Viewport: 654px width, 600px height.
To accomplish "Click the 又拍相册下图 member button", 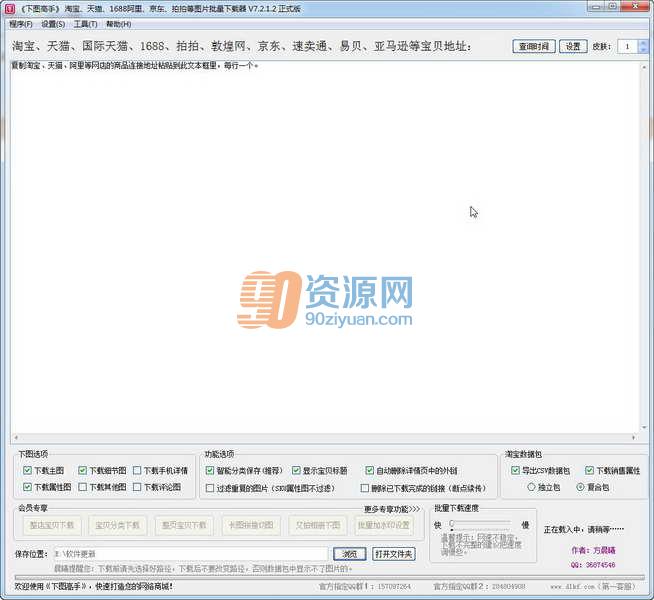I will [x=318, y=525].
